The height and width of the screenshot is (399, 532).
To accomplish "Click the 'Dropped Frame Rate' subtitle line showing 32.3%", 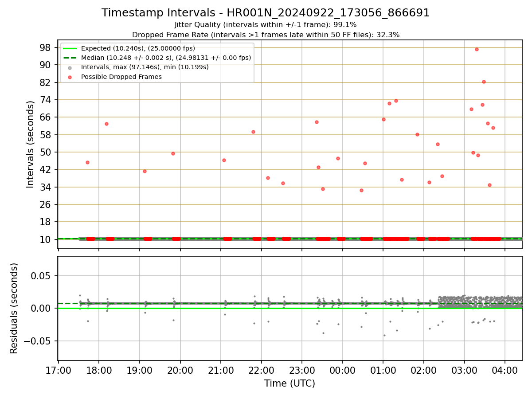I will (266, 35).
